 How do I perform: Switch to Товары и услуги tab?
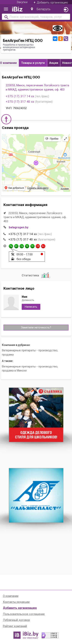pos(33,63)
